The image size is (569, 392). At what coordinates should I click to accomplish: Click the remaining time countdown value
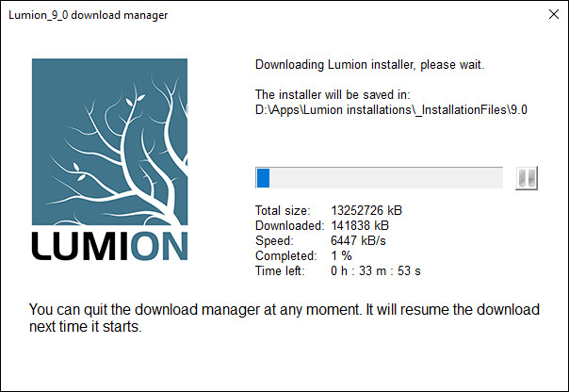375,270
